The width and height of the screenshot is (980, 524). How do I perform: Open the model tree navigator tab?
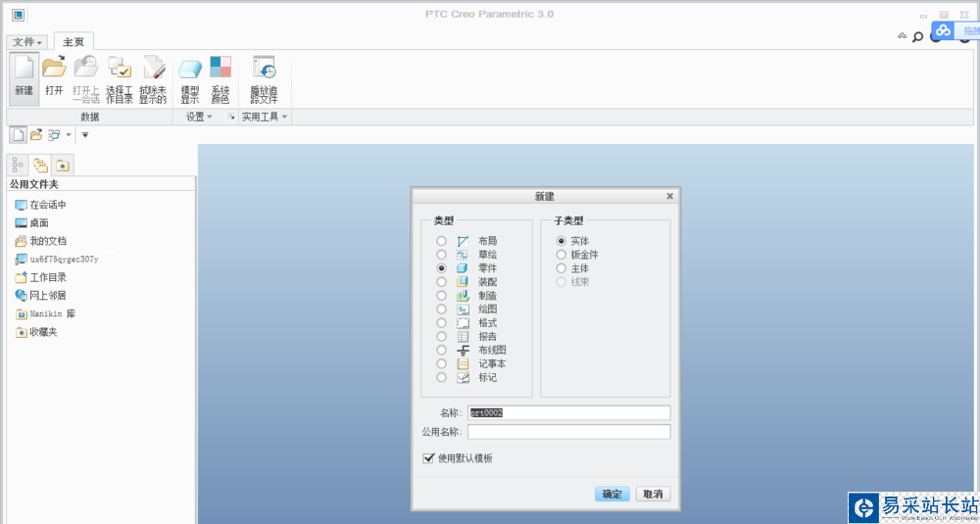pyautogui.click(x=18, y=165)
